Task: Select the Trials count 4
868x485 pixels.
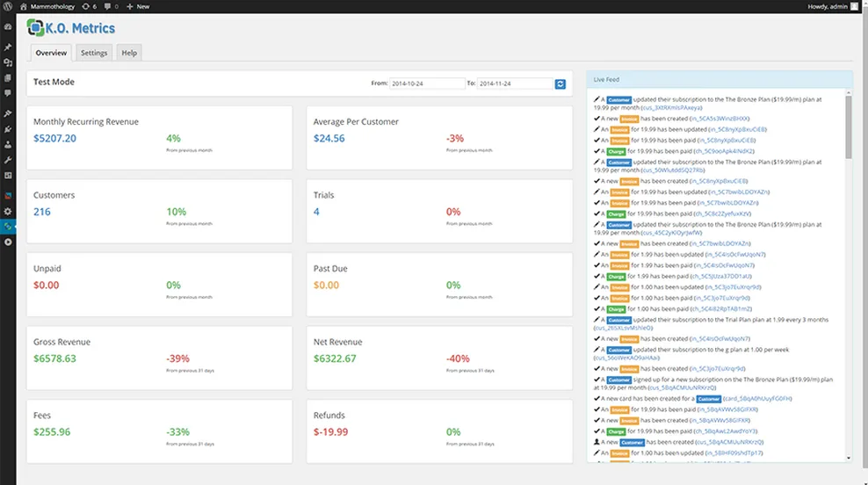Action: coord(316,212)
